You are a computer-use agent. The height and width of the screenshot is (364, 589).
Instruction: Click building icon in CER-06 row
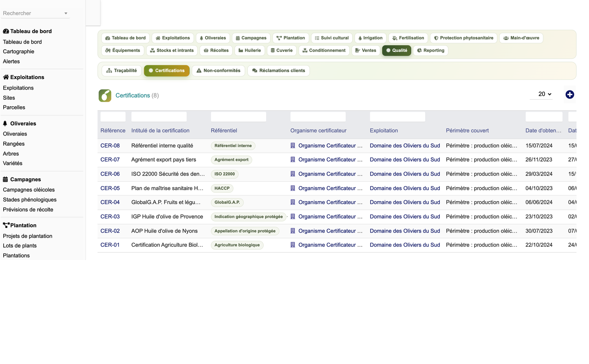tap(293, 174)
